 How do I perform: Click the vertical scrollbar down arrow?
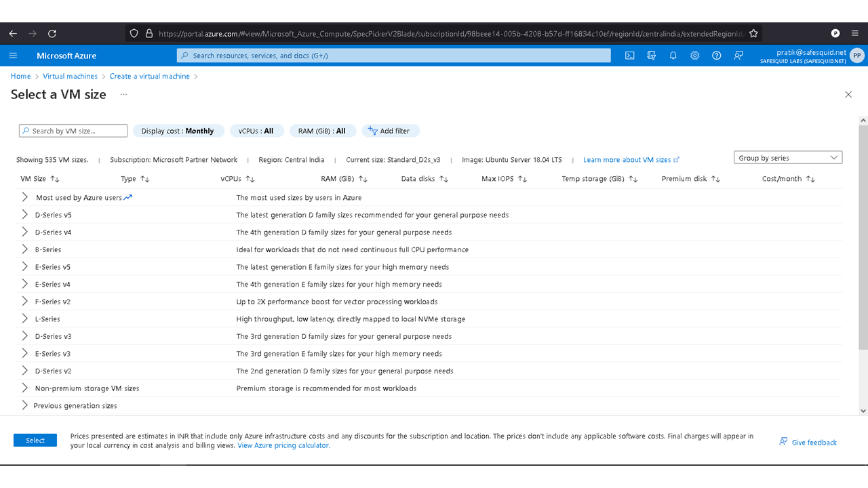pyautogui.click(x=863, y=411)
